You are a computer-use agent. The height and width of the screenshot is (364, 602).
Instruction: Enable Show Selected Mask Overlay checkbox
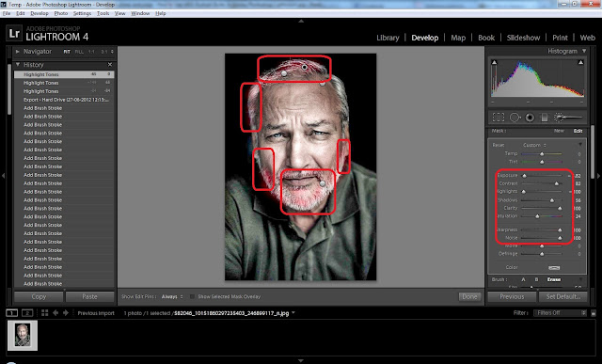click(x=192, y=296)
